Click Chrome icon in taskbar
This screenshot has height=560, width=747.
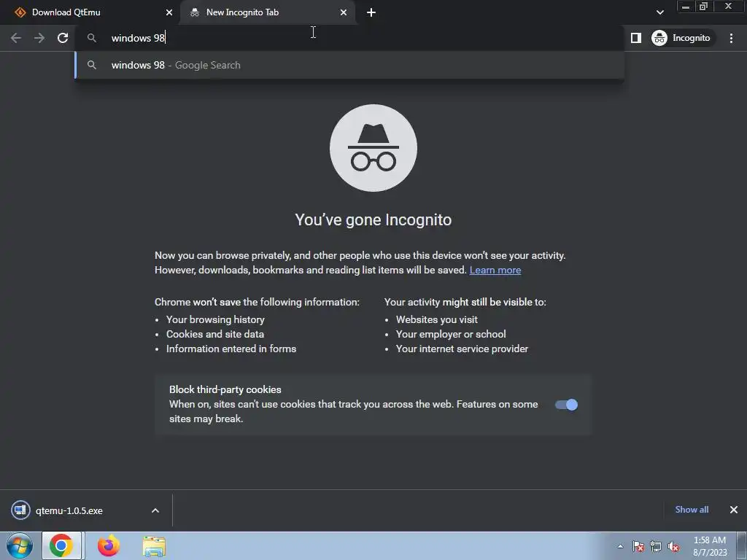point(61,545)
